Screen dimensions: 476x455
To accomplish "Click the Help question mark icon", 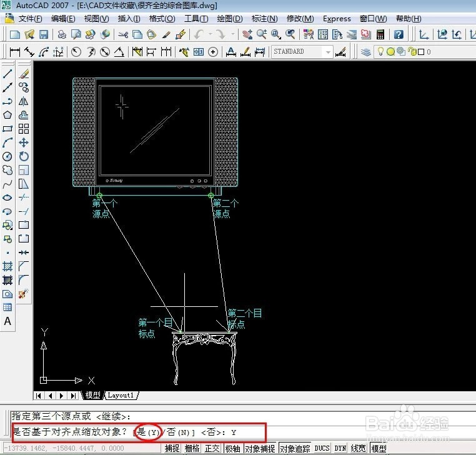I will tap(399, 34).
